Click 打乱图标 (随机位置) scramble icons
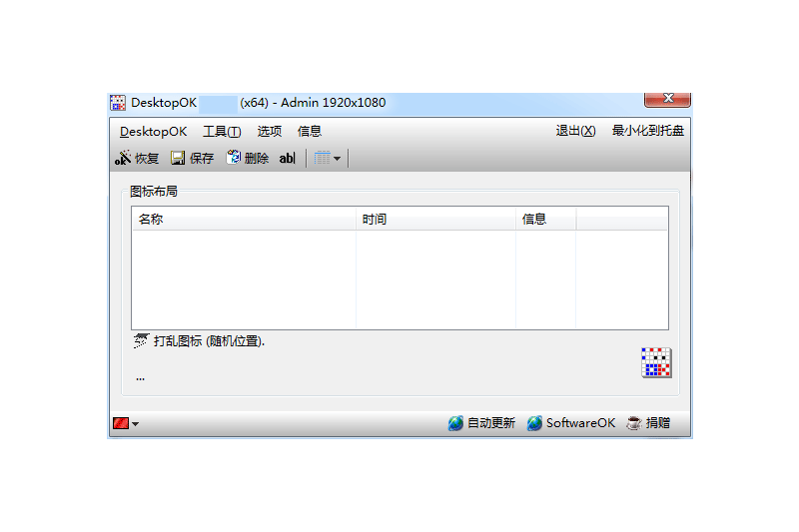 [199, 341]
